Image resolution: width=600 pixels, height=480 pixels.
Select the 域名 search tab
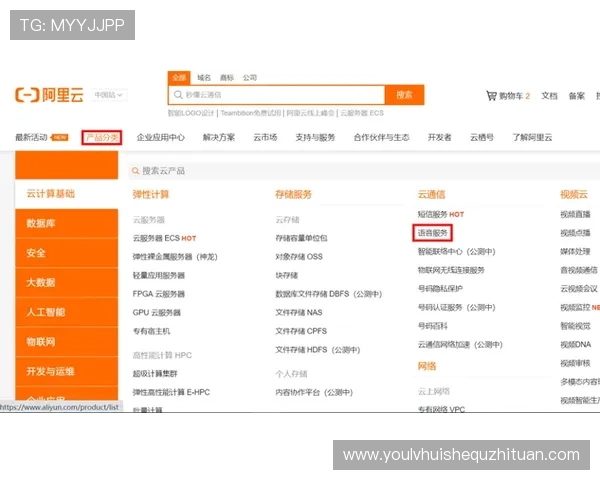[x=204, y=78]
